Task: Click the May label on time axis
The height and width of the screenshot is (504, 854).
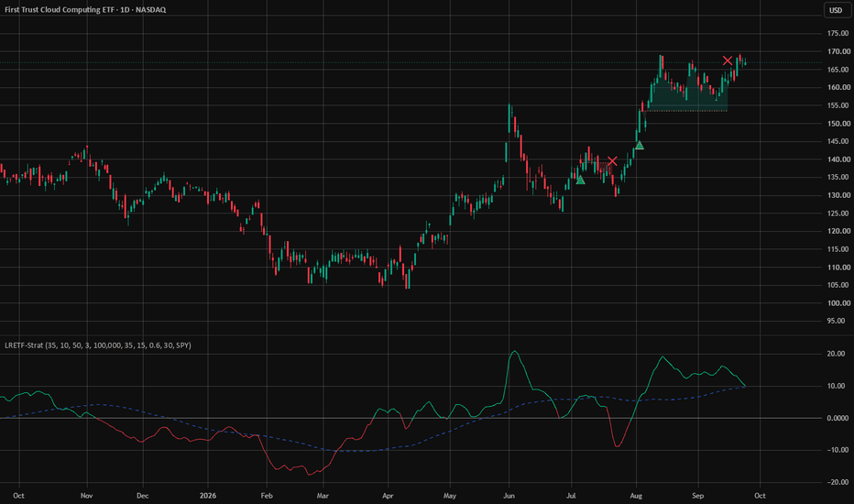Action: point(450,496)
